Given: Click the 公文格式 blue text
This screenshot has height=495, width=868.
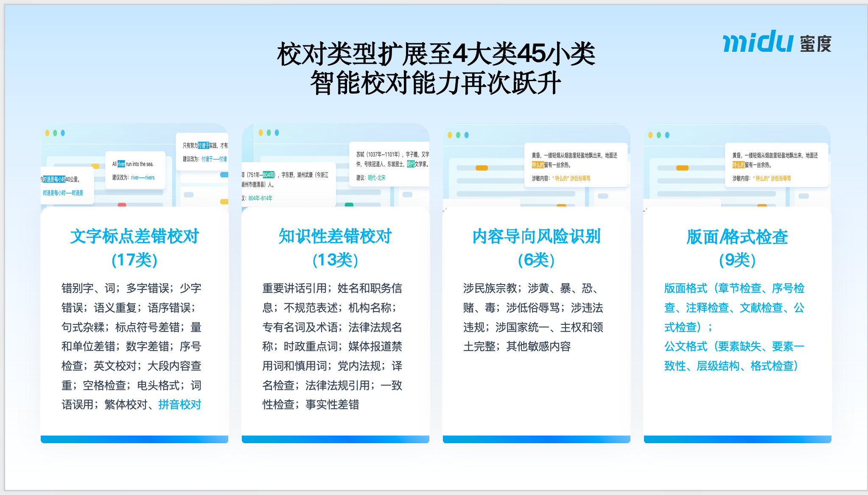Looking at the screenshot, I should point(685,346).
